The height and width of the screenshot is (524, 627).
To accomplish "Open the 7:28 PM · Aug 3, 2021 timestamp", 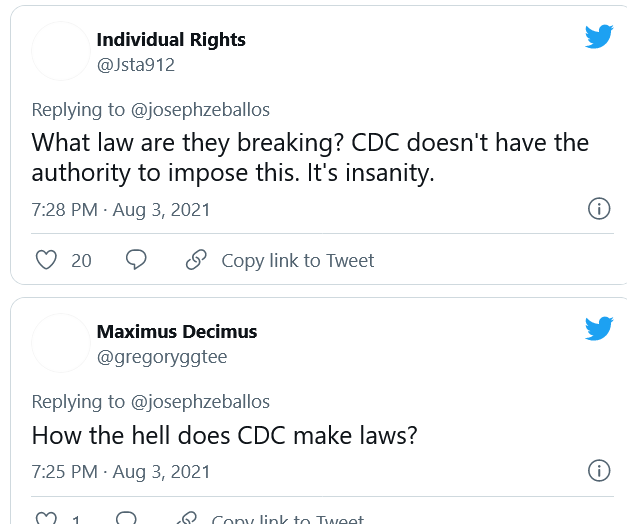I will tap(121, 210).
